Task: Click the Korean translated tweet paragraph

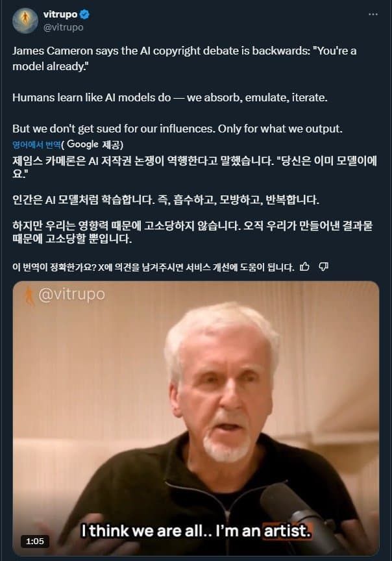Action: tap(195, 199)
